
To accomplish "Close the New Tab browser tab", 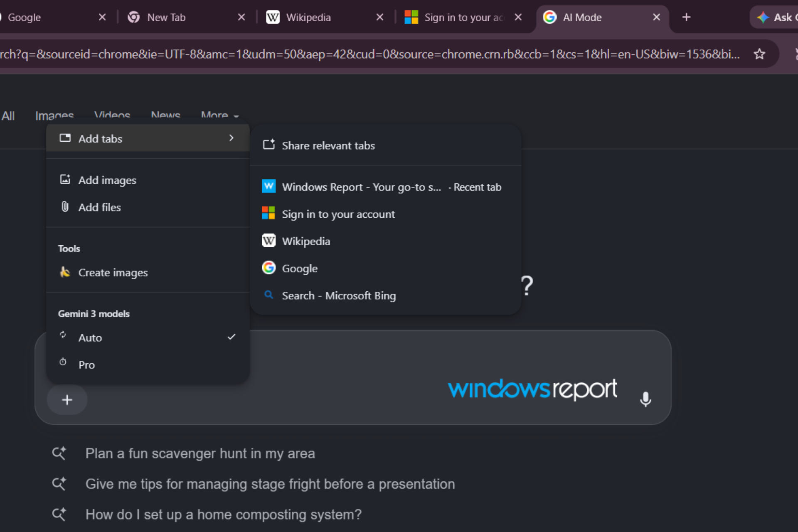I will coord(241,17).
